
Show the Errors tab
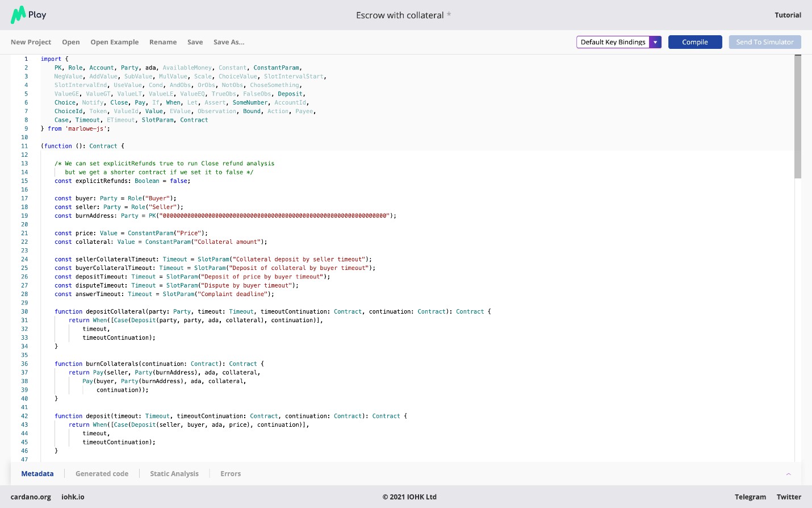click(x=231, y=474)
